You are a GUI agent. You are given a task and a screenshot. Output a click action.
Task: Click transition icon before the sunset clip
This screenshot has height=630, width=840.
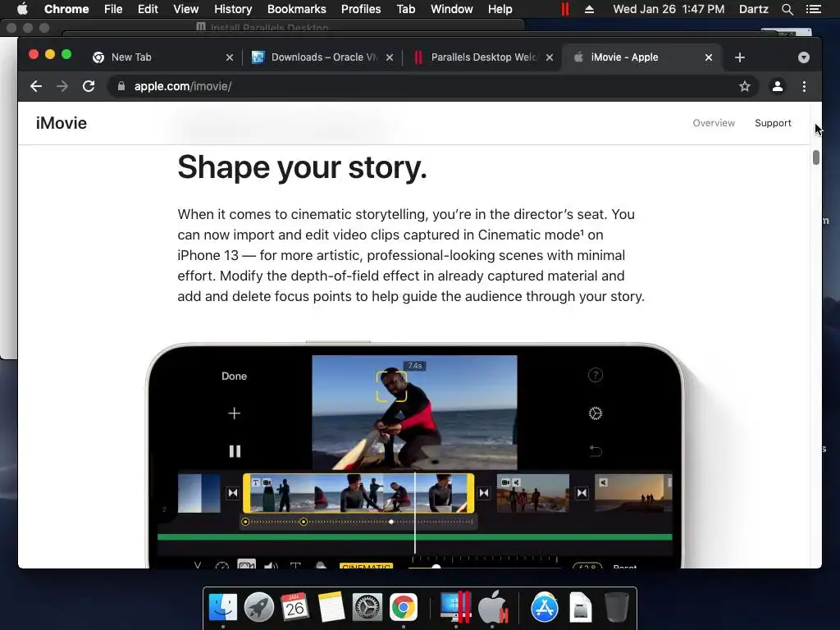point(582,493)
